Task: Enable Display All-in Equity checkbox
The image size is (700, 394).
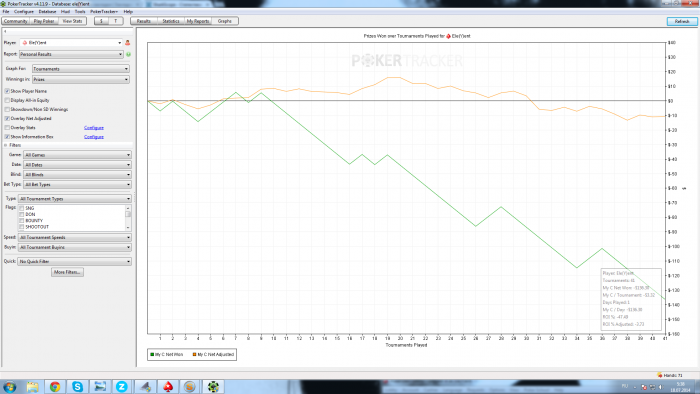Action: (7, 100)
